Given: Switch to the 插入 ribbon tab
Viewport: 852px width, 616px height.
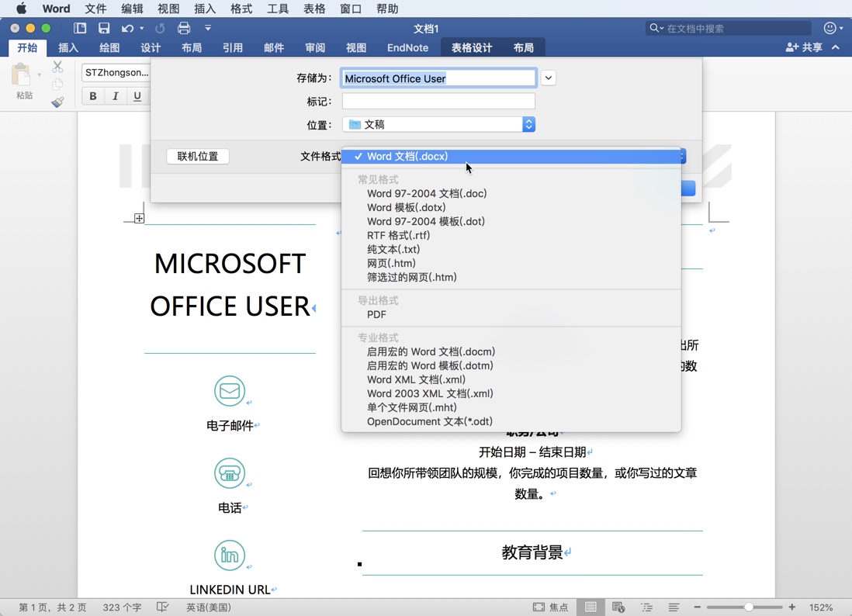Looking at the screenshot, I should [68, 48].
